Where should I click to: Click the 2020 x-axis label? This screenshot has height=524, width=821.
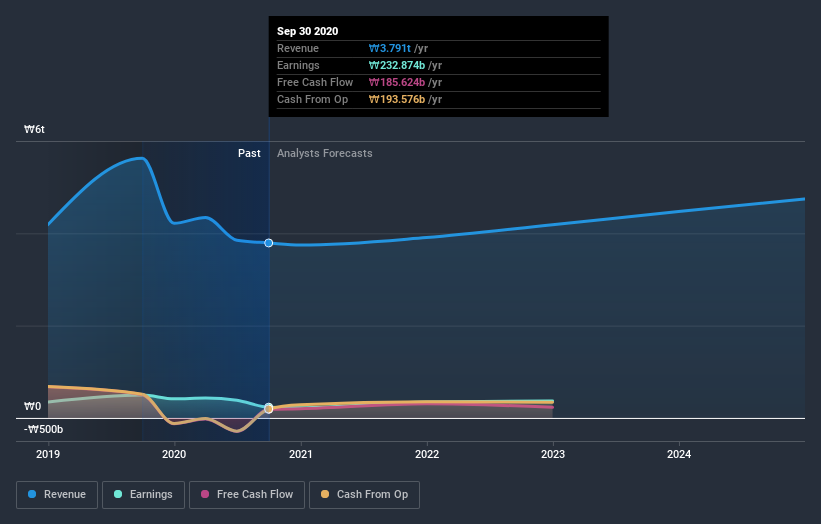[x=174, y=454]
